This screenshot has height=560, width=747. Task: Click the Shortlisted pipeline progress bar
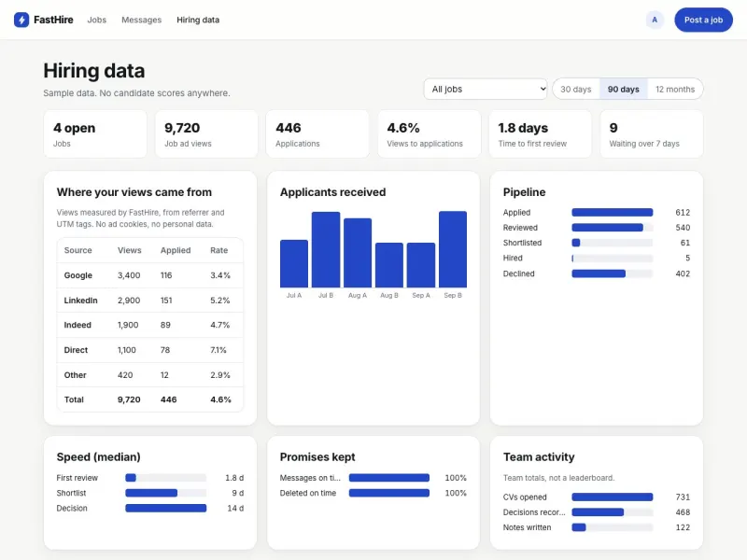[x=613, y=243]
